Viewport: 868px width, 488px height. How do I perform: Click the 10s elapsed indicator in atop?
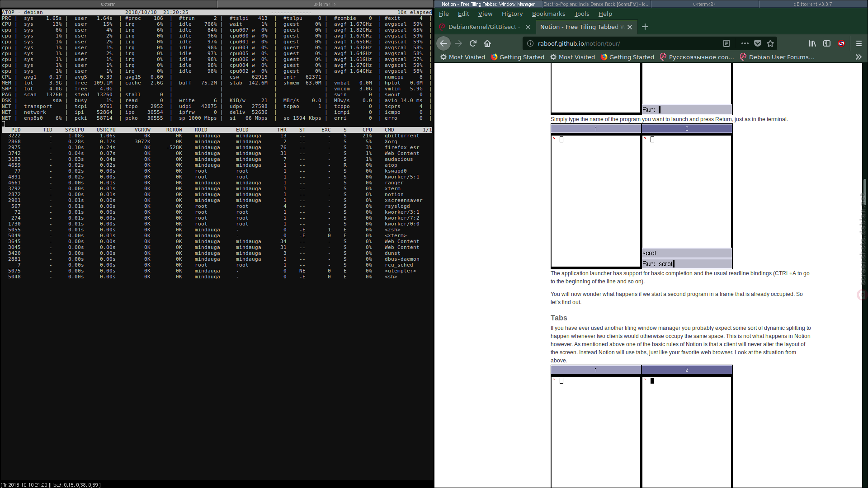415,13
